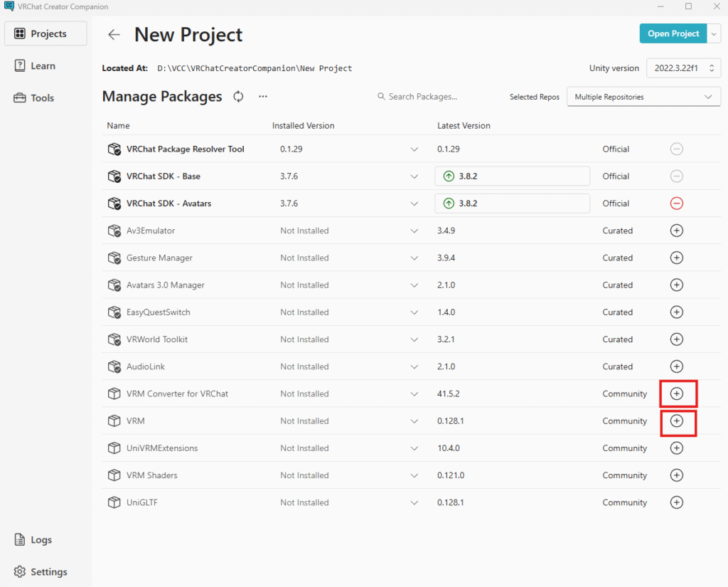The width and height of the screenshot is (728, 587).
Task: Click the Gesture Manager package icon
Action: click(x=114, y=258)
